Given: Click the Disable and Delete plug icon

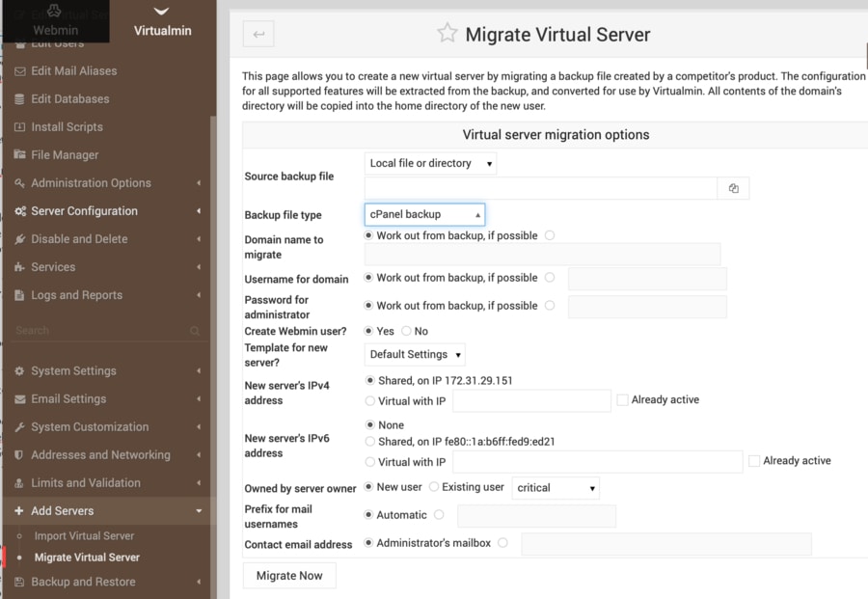Looking at the screenshot, I should tap(20, 239).
